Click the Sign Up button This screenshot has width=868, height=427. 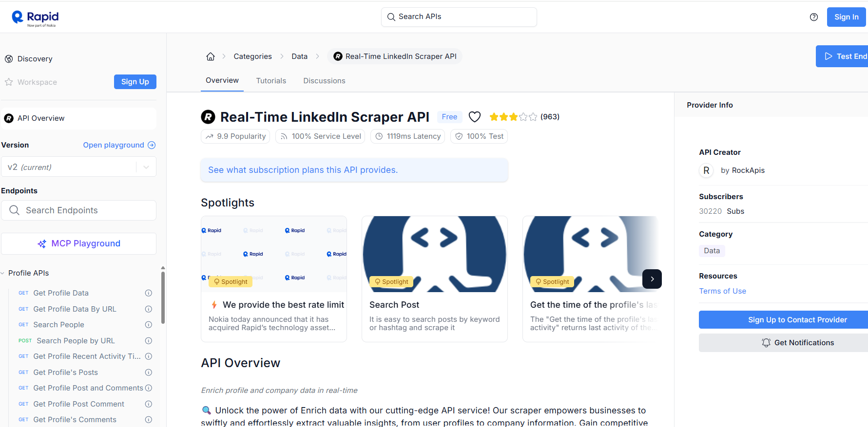(135, 82)
